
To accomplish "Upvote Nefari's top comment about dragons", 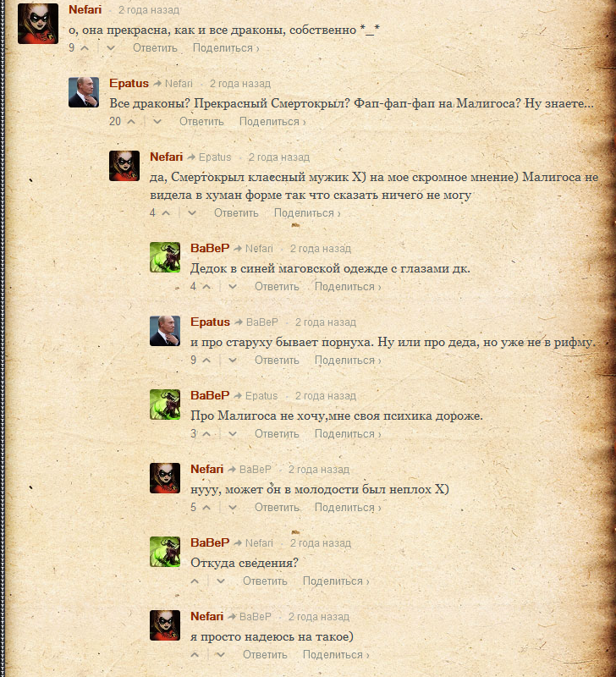I will (x=85, y=48).
